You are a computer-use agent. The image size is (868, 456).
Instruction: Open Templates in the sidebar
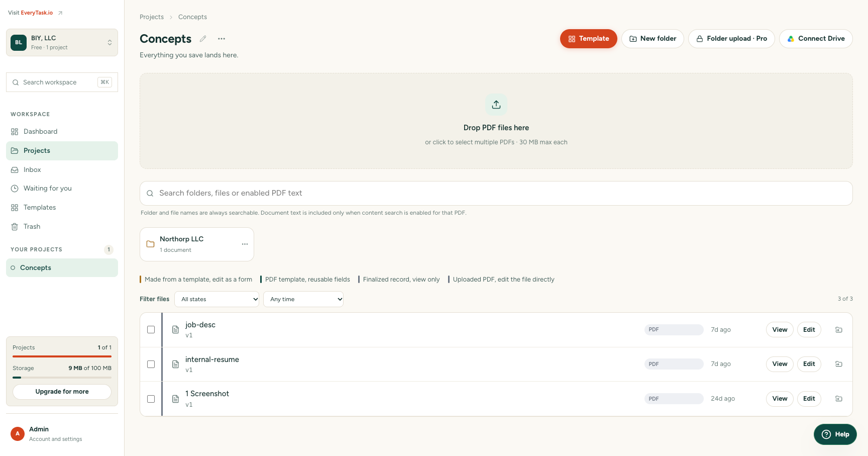[62, 208]
